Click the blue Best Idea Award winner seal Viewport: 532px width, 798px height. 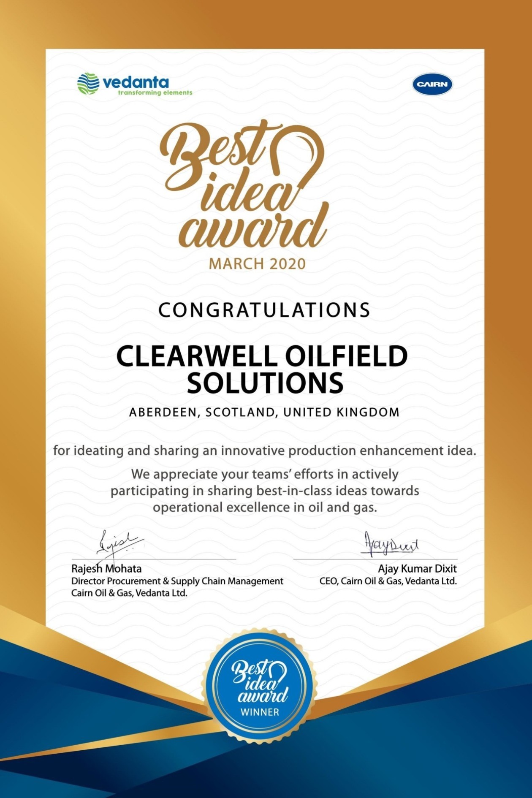[259, 686]
